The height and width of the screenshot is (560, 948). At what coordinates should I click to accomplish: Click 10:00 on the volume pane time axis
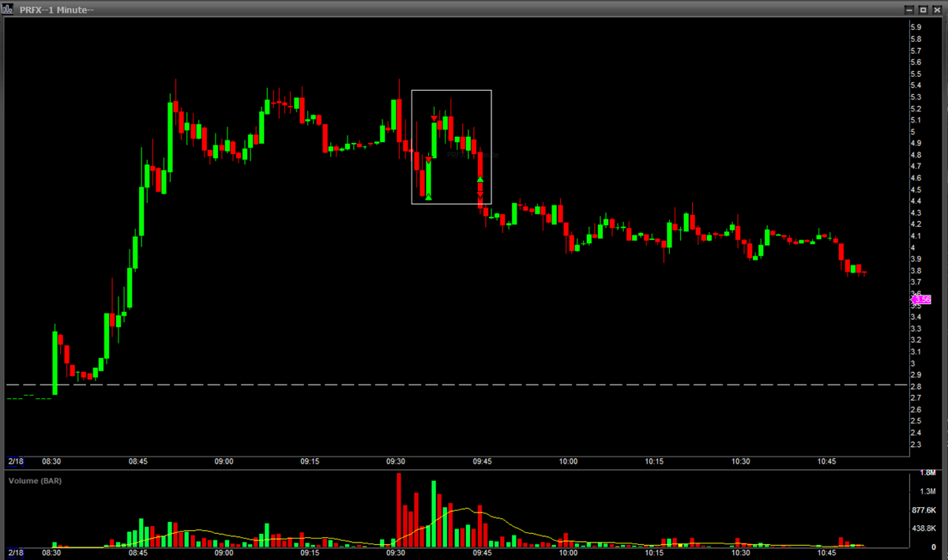pyautogui.click(x=568, y=552)
